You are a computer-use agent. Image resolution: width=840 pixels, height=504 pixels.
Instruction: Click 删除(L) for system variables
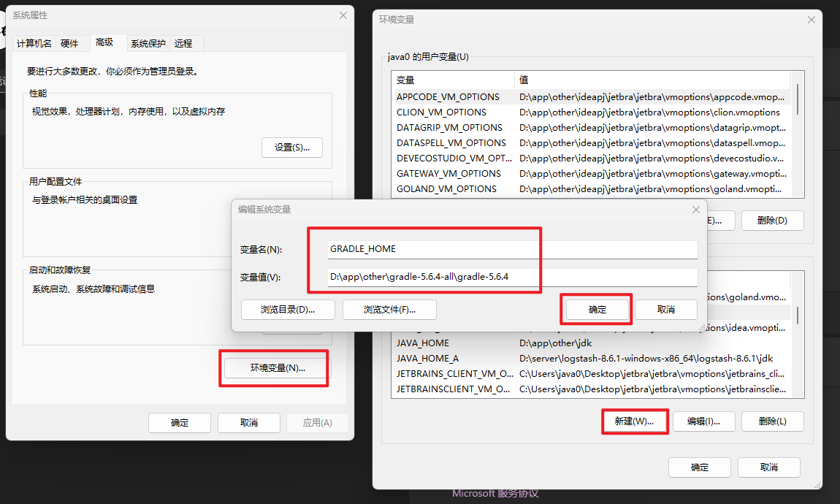[772, 421]
